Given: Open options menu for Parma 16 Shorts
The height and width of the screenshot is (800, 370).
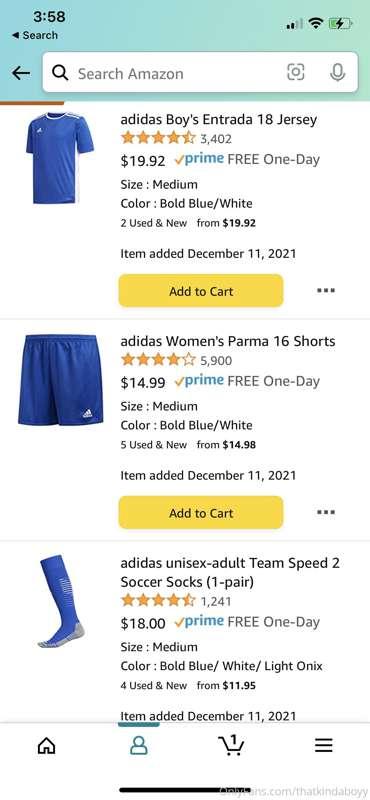Looking at the screenshot, I should point(326,512).
